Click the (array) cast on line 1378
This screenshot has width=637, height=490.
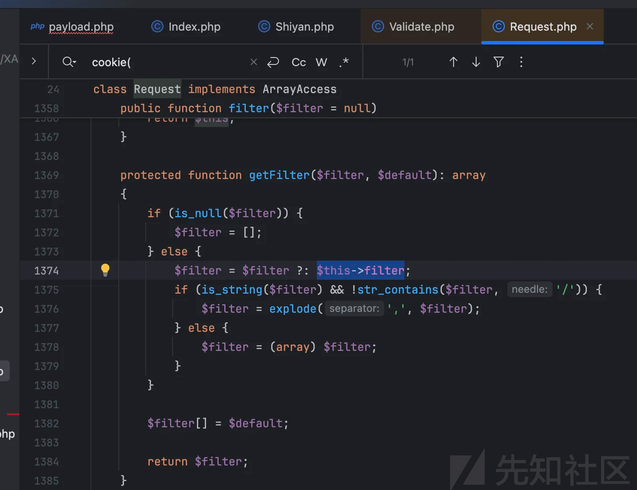click(x=292, y=347)
